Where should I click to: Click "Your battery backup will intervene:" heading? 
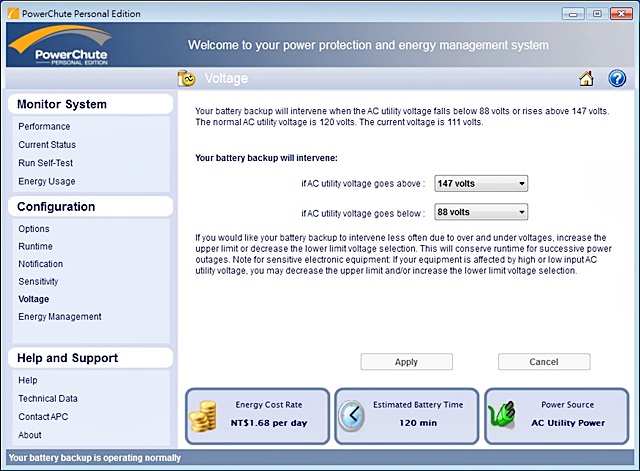(266, 158)
